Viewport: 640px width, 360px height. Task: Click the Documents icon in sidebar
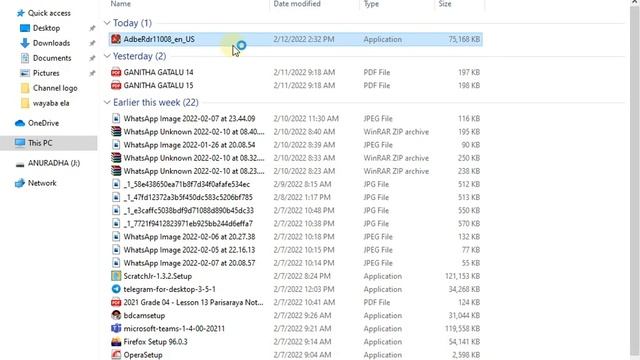pos(25,58)
